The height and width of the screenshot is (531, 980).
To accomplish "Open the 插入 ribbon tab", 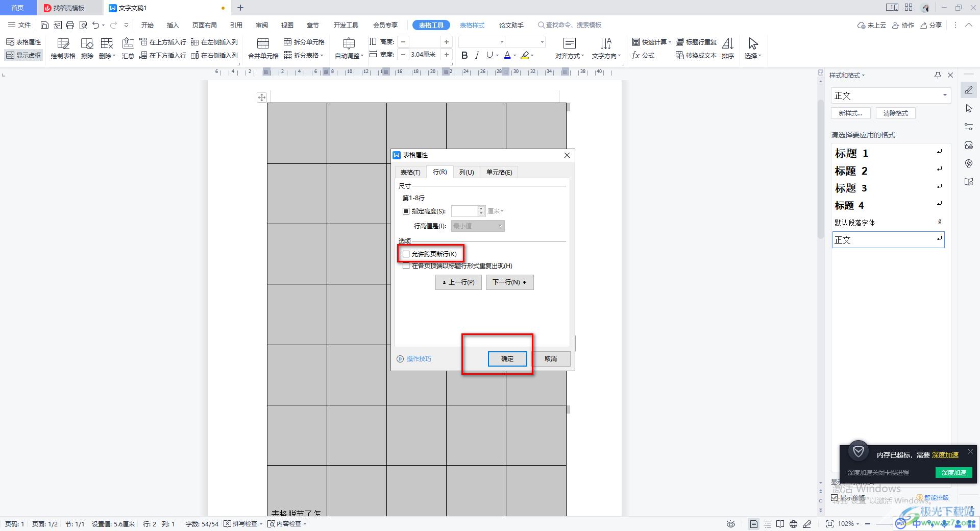I will pos(173,25).
